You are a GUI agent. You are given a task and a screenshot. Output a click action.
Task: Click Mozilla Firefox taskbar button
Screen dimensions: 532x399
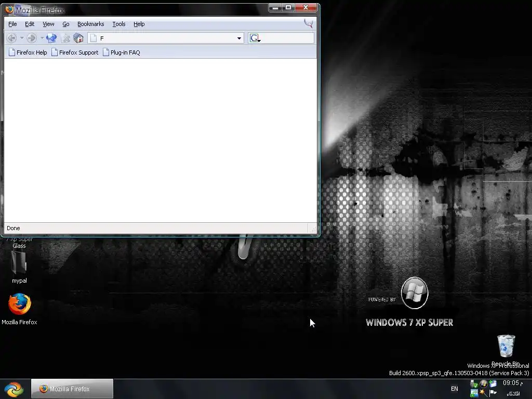point(72,389)
